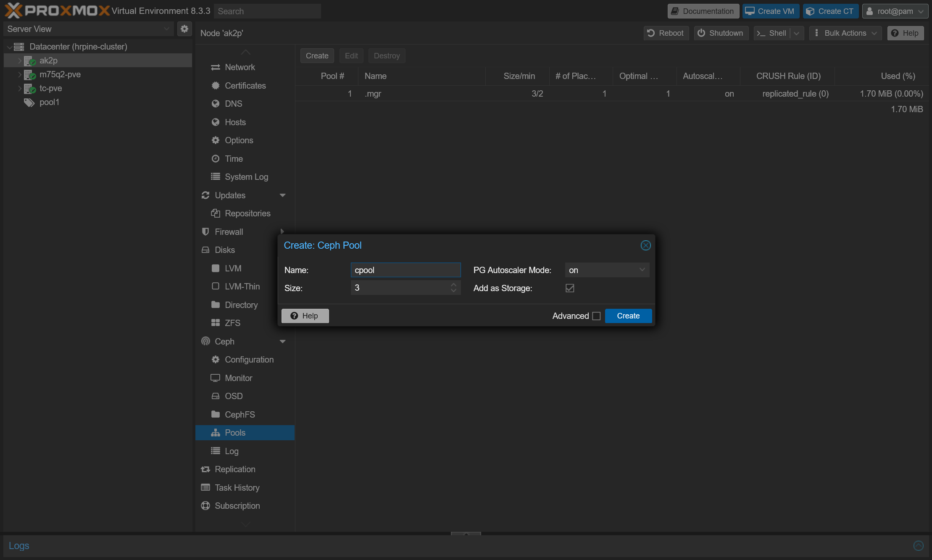Open Network via its arrows icon
932x560 pixels.
pyautogui.click(x=216, y=67)
